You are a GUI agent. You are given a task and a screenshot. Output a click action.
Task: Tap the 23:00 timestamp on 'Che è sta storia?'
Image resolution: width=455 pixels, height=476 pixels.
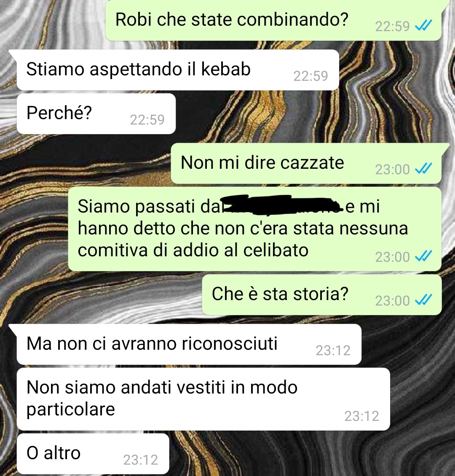click(392, 301)
